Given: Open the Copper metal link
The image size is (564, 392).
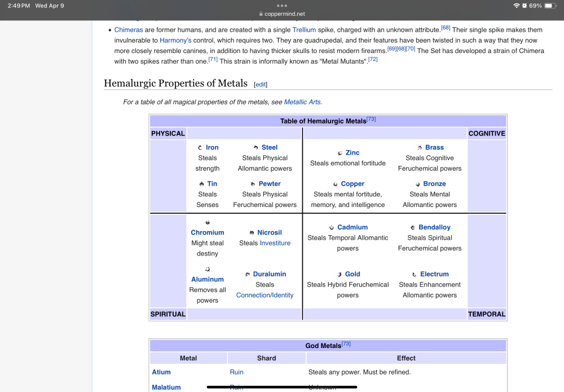Looking at the screenshot, I should pos(352,184).
